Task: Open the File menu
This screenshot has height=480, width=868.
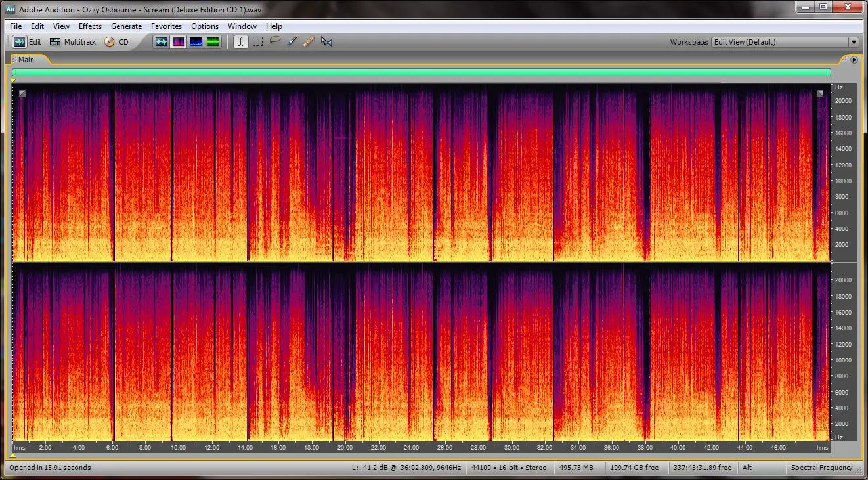Action: click(16, 26)
